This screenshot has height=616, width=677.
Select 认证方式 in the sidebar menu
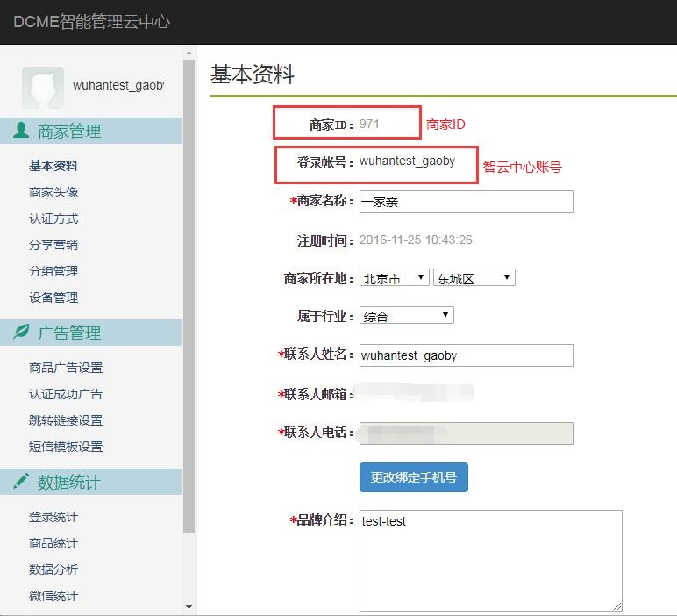(53, 218)
